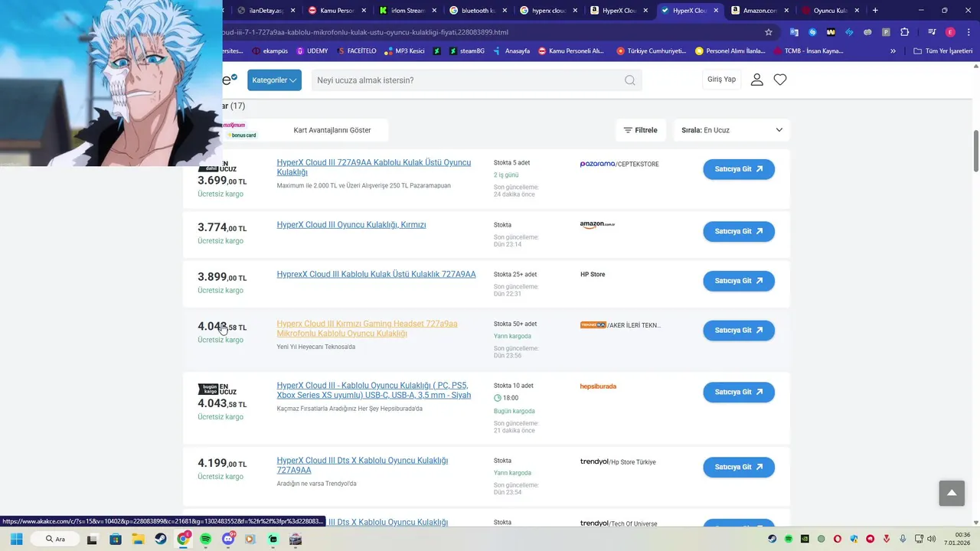The image size is (980, 551).
Task: Click the Windows taskbar search box Ara
Action: tap(55, 540)
